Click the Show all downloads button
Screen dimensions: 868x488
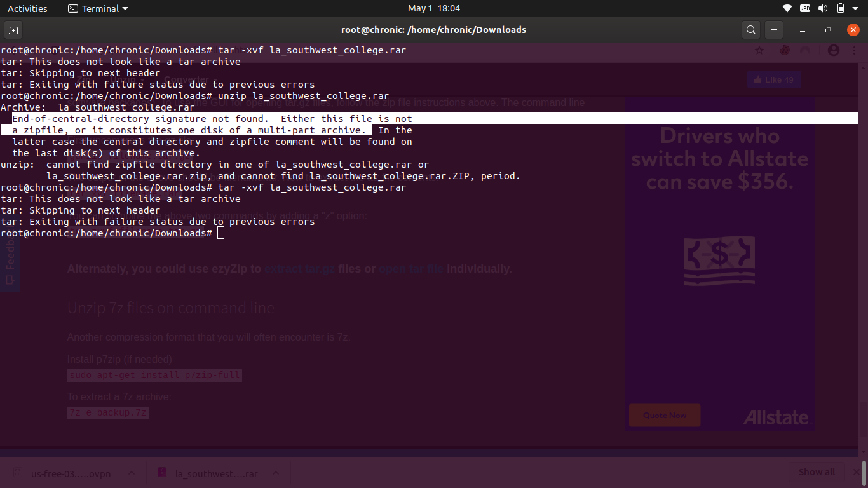point(817,472)
